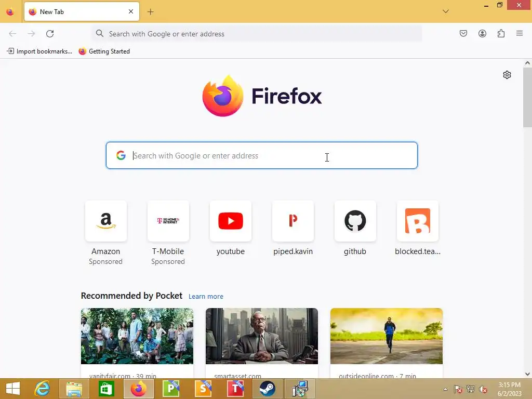Open Save to Pocket in the toolbar
The width and height of the screenshot is (532, 399).
(463, 33)
